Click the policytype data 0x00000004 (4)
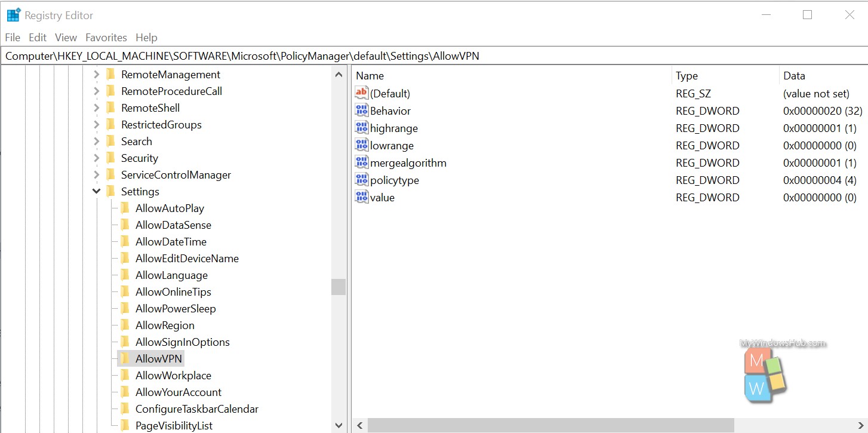 pos(820,180)
